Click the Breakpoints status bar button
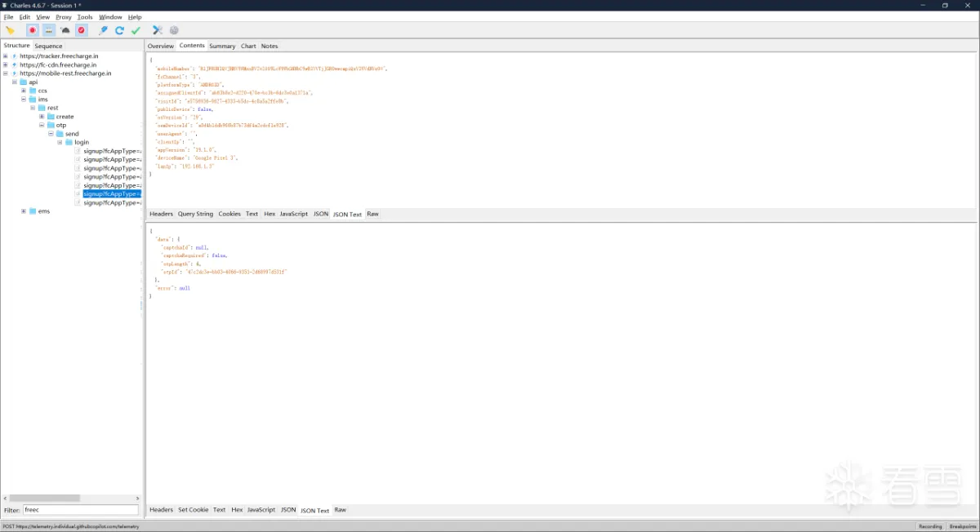The image size is (980, 532). (x=962, y=526)
